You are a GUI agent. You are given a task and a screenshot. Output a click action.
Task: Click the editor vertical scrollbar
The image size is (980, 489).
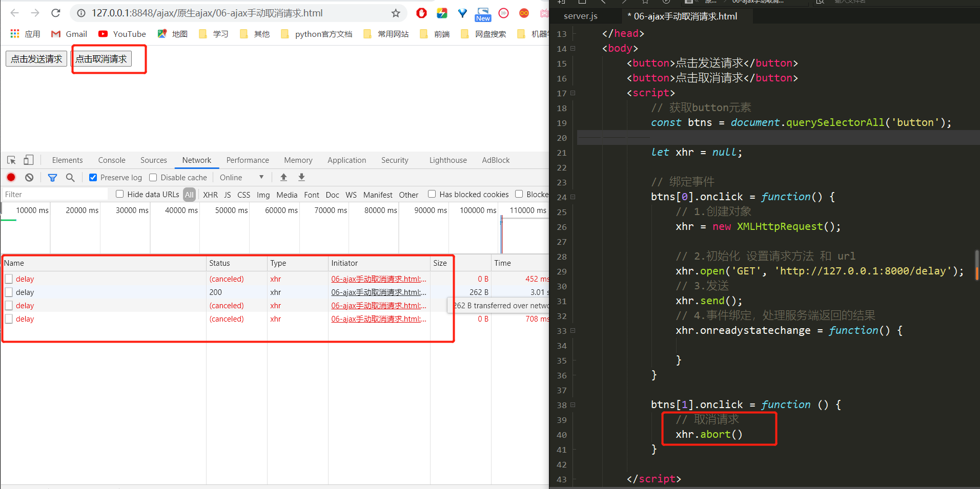click(977, 265)
